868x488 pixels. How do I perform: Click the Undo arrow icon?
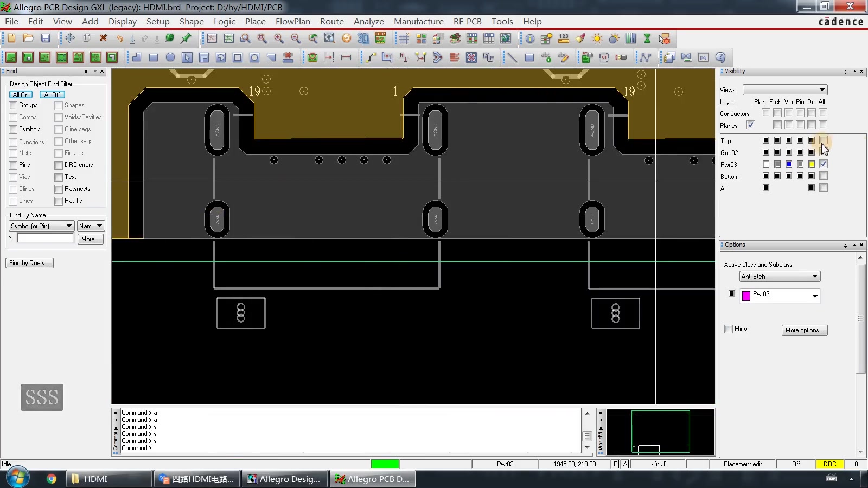pyautogui.click(x=119, y=38)
